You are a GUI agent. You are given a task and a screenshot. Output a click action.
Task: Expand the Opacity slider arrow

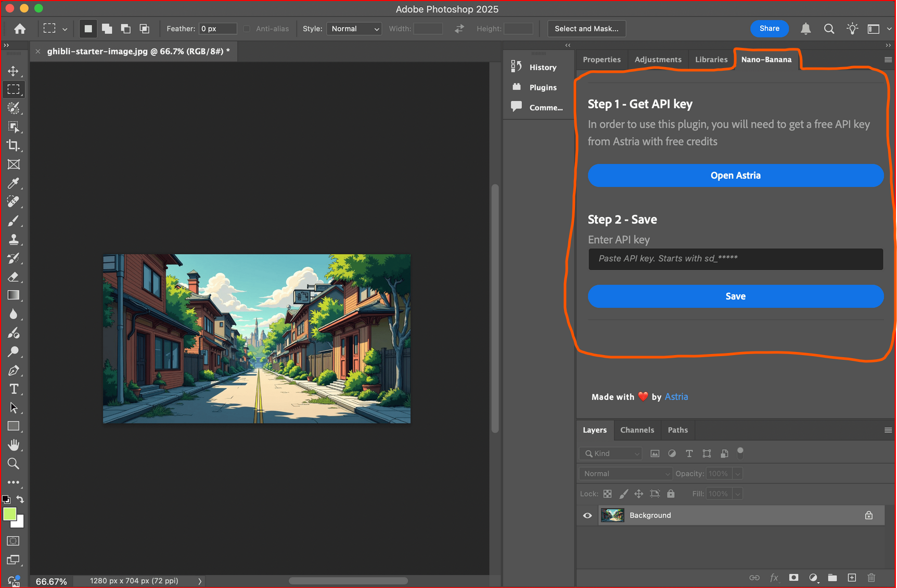pyautogui.click(x=737, y=474)
